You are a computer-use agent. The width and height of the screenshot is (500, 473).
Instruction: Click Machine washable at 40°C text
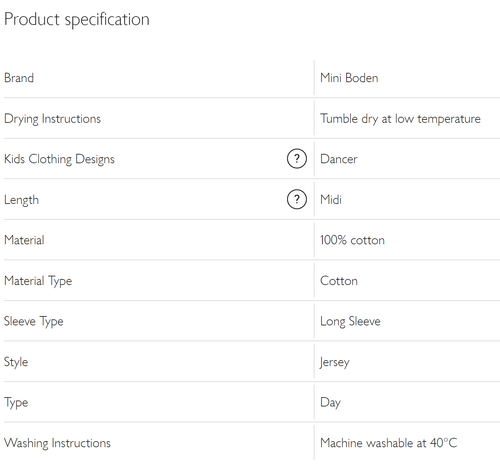point(389,443)
